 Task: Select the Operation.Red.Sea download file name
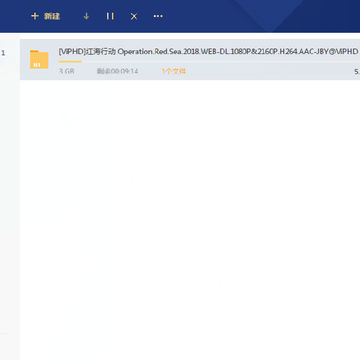tap(208, 52)
